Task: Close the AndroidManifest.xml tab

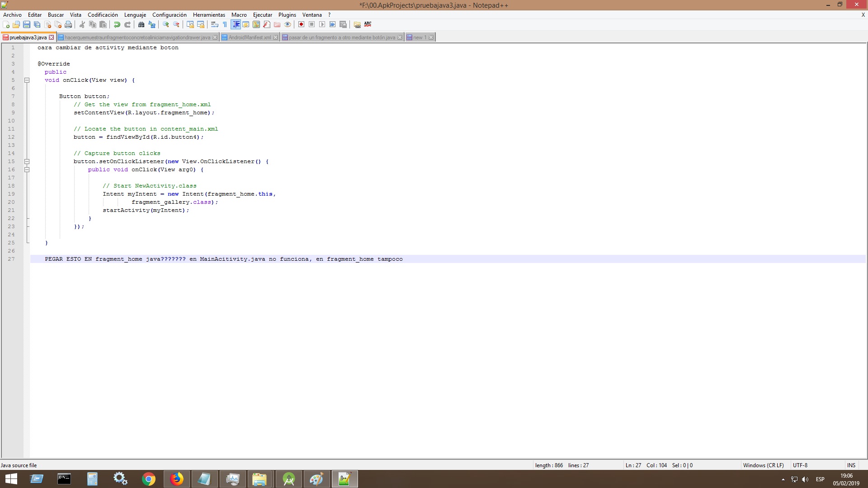Action: 276,38
